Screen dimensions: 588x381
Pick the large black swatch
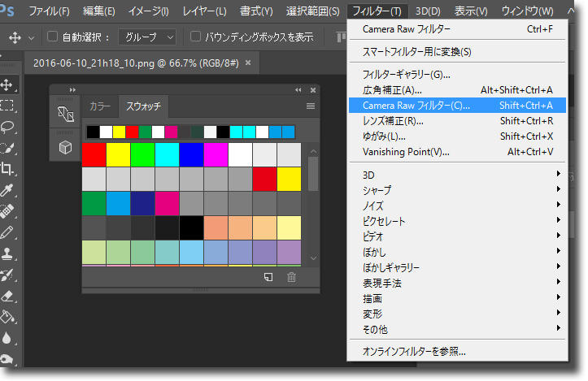point(191,227)
